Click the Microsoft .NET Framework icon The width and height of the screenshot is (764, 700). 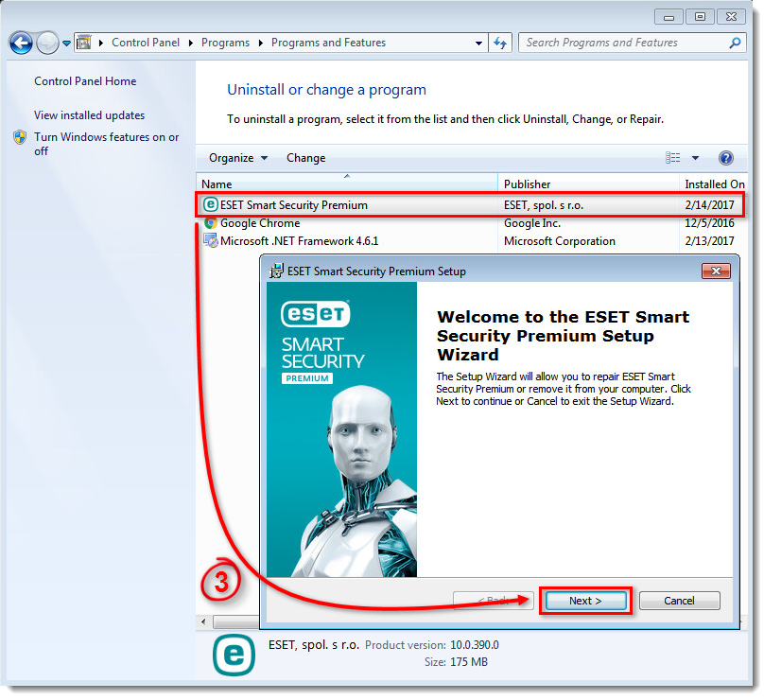pos(211,241)
